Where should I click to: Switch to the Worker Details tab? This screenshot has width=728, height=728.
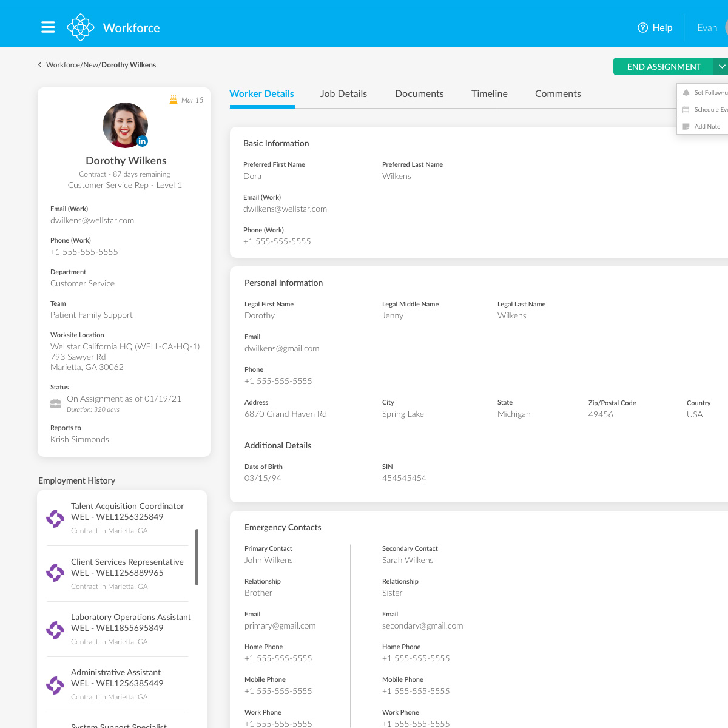click(261, 94)
